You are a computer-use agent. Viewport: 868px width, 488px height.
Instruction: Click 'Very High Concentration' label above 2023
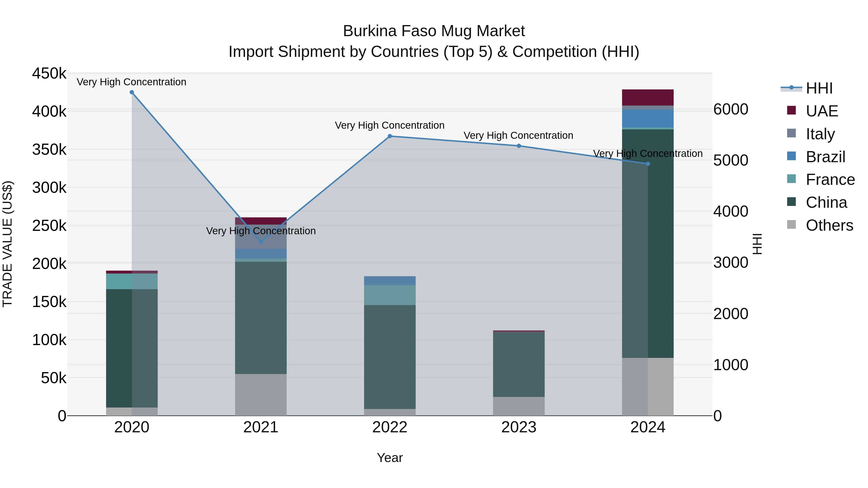[519, 135]
